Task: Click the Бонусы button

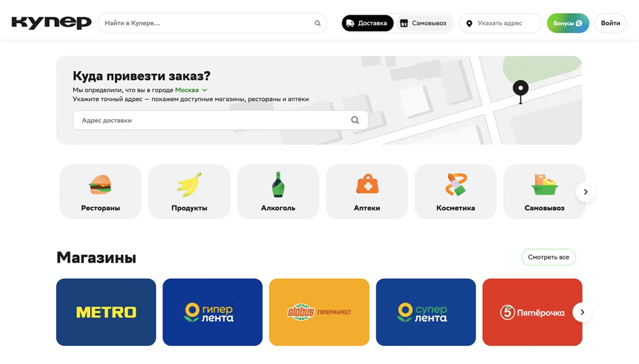Action: click(568, 23)
